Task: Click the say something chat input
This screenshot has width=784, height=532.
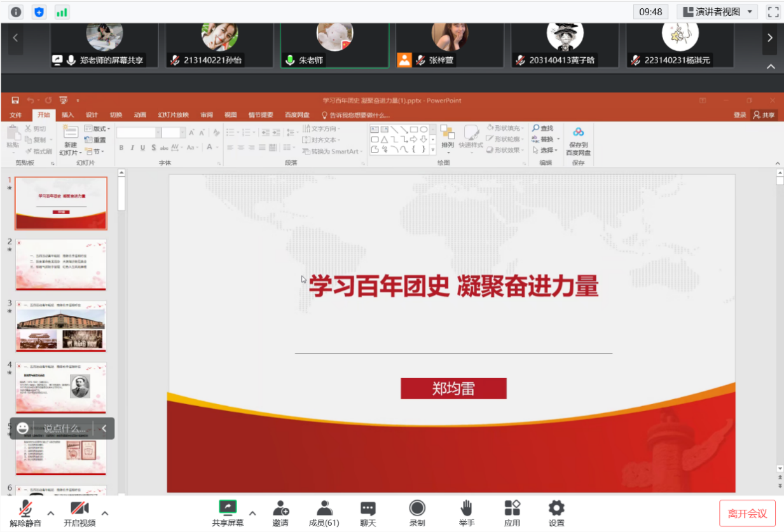Action: (x=65, y=428)
